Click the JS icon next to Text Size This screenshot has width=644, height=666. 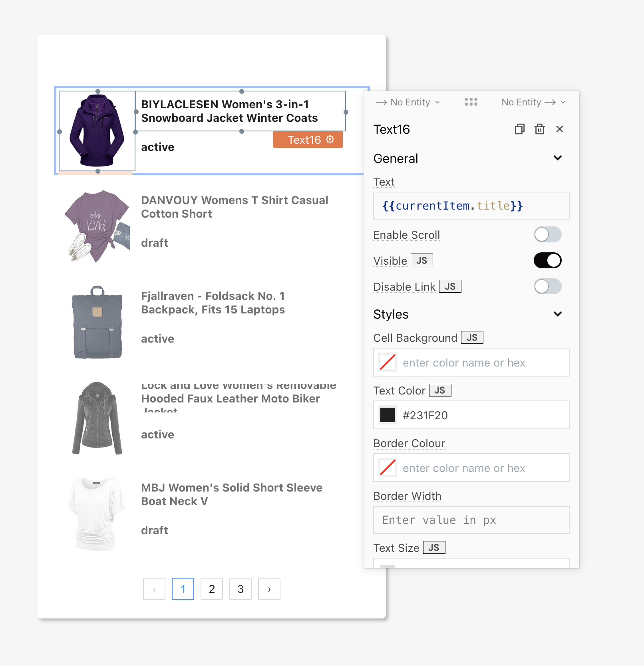(x=435, y=547)
